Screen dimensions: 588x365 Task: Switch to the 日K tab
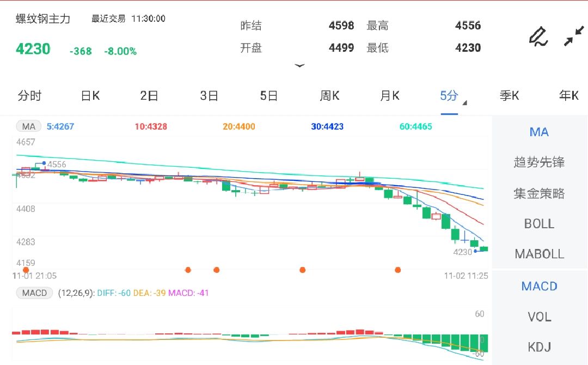click(90, 96)
